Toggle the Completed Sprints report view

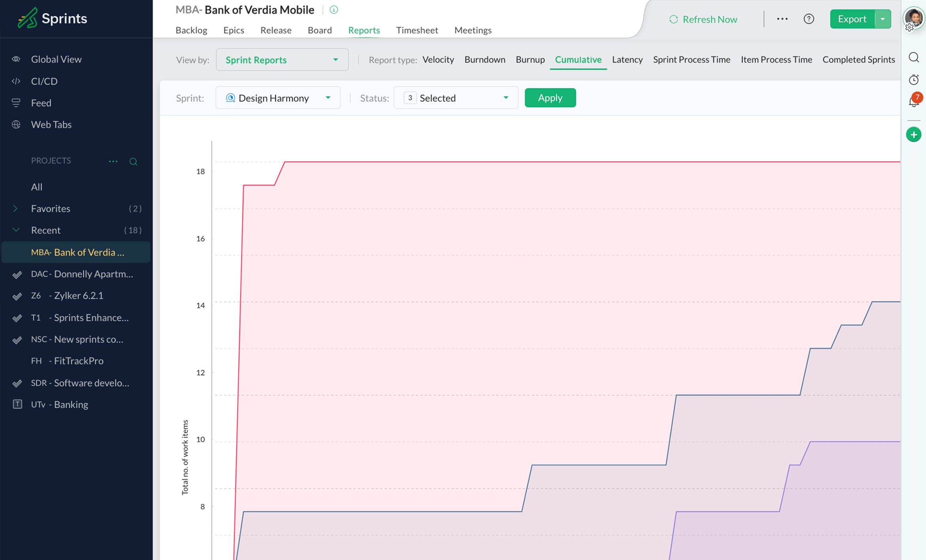(859, 59)
